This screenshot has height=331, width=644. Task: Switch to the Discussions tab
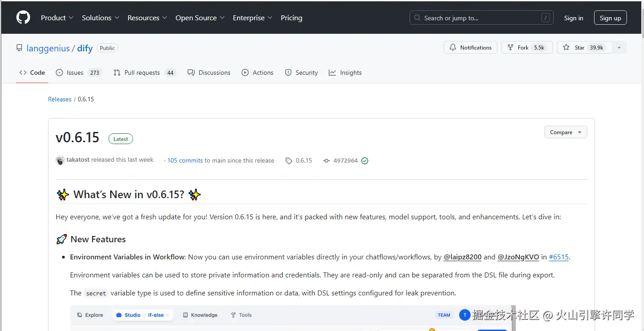209,73
